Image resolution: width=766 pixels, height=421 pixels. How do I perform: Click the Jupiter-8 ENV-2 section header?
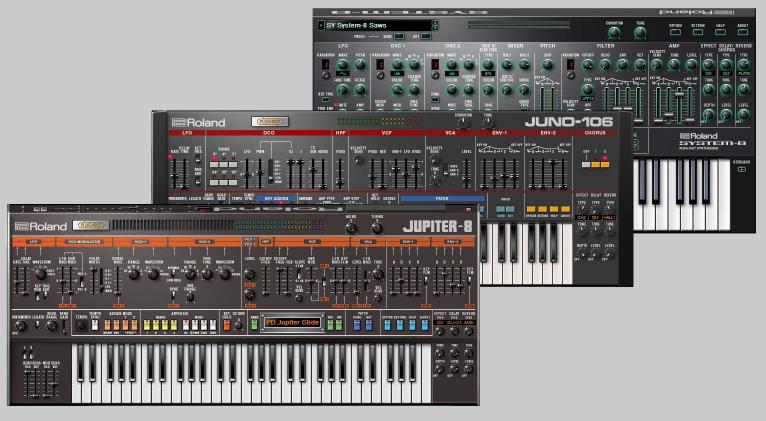coord(453,242)
